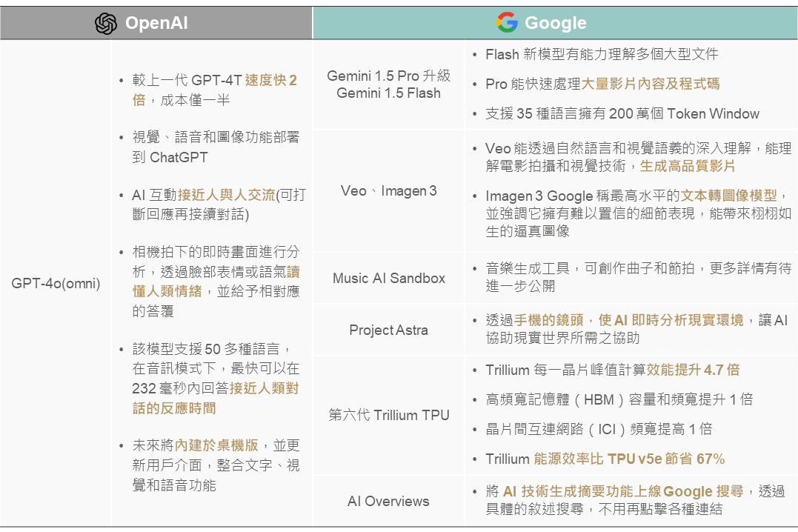This screenshot has width=798, height=532.
Task: Click highlighted text 速度快 2 倍
Action: tap(270, 80)
